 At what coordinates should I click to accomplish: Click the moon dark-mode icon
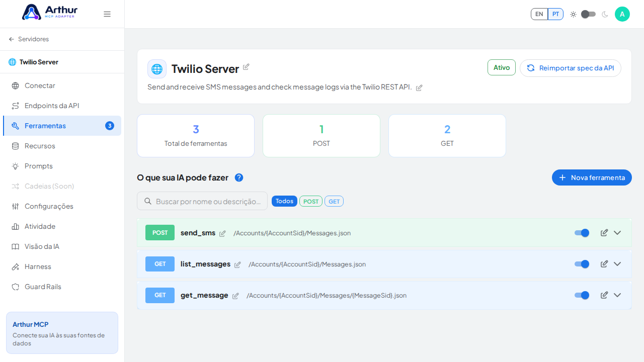tap(605, 14)
